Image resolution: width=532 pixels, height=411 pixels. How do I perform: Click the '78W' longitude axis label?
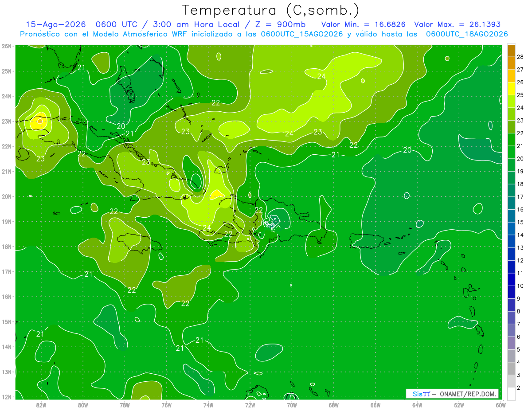[x=125, y=405]
